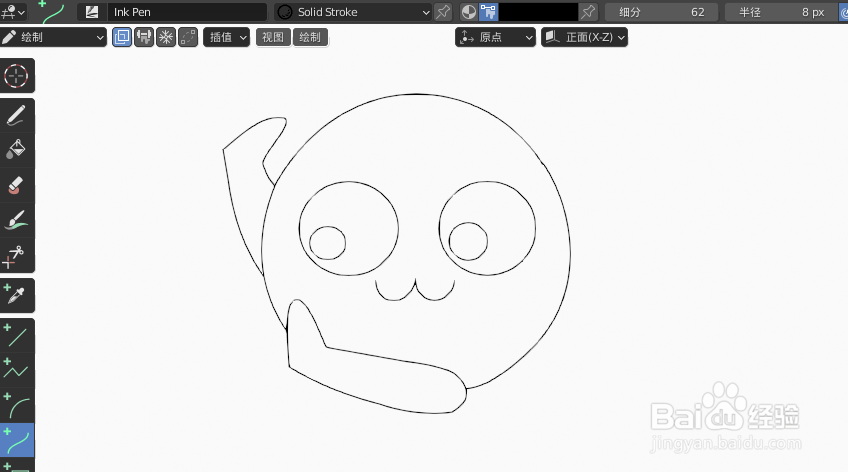Screen dimensions: 848x472
Task: Click the pressure icon next to the 半径 slider
Action: click(x=843, y=12)
